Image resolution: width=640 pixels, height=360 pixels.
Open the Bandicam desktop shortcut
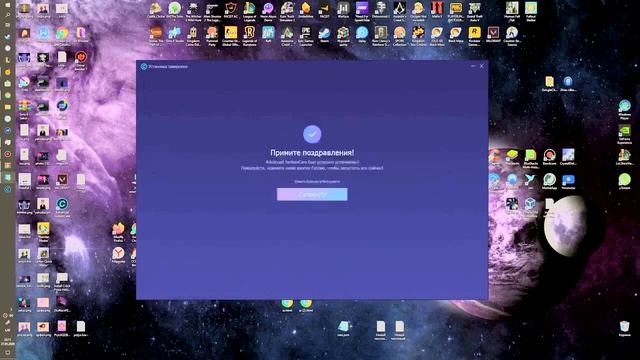549,157
